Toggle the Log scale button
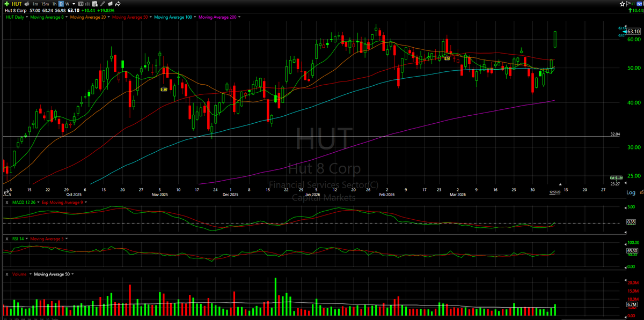The image size is (644, 320). (x=631, y=192)
